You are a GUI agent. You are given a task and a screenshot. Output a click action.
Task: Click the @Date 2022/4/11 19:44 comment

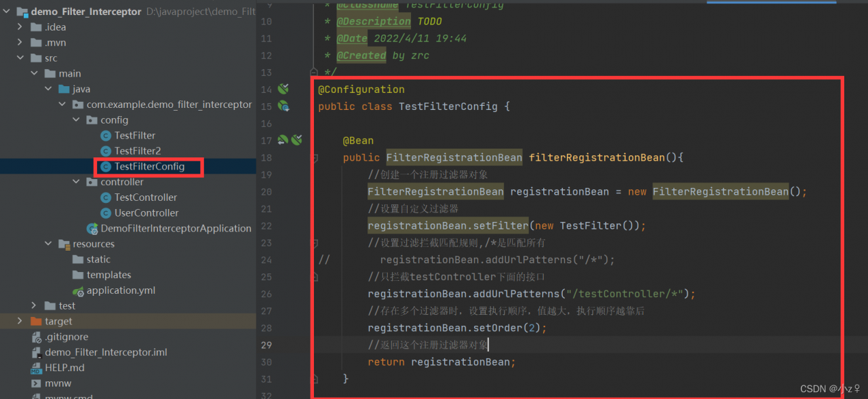point(401,39)
